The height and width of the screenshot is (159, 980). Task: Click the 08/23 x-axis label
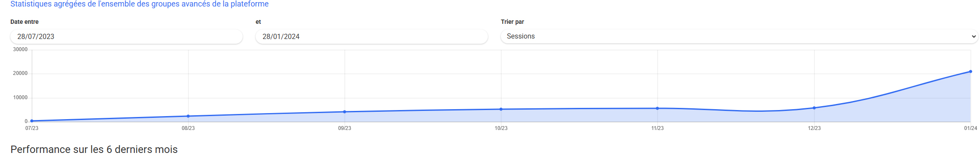tap(188, 128)
